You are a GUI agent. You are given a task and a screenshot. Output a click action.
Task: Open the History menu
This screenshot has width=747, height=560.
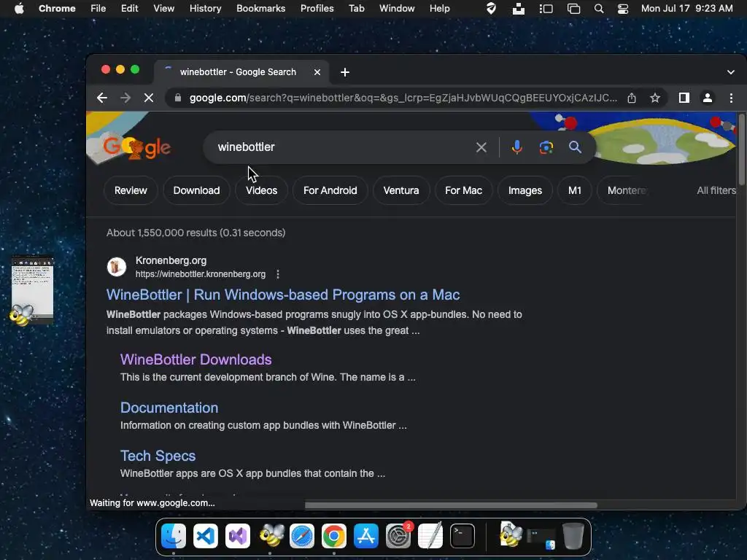click(x=205, y=9)
